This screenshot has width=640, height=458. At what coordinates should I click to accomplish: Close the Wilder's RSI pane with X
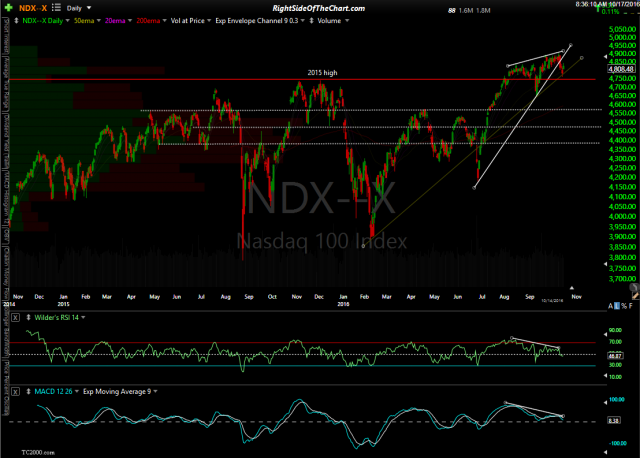[15, 318]
